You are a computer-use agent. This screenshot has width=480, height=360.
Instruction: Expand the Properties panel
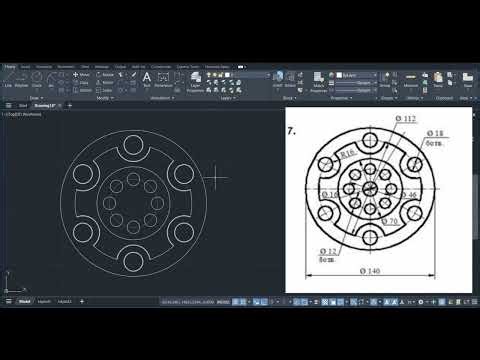[x=341, y=98]
